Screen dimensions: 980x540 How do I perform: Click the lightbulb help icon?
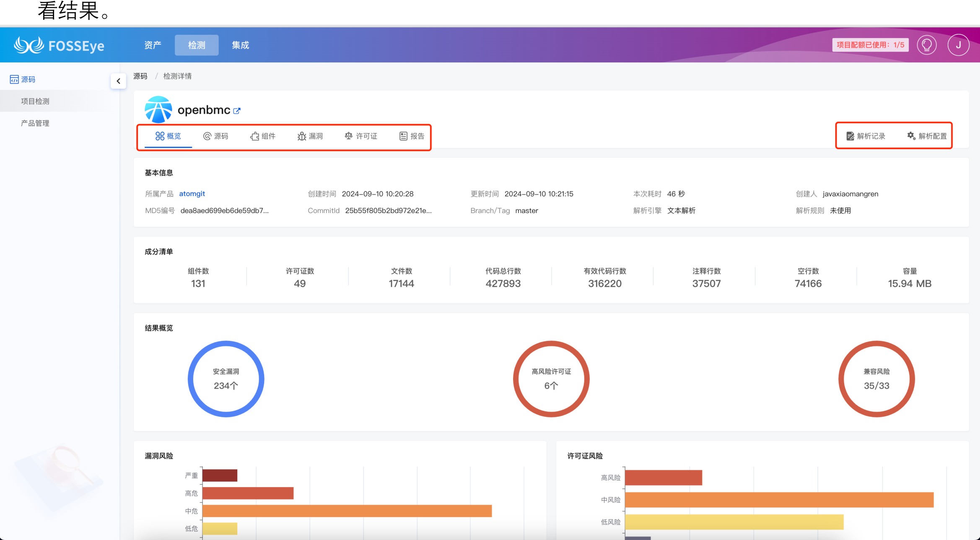(x=927, y=45)
